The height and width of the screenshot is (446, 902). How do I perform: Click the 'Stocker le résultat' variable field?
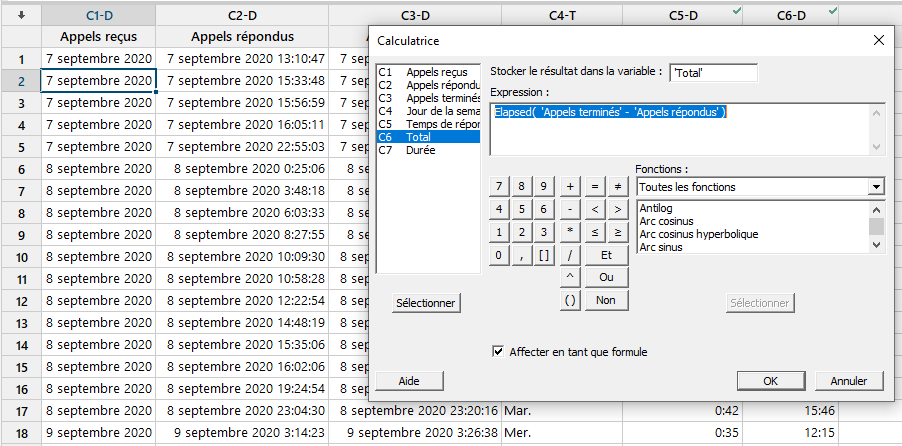point(713,73)
